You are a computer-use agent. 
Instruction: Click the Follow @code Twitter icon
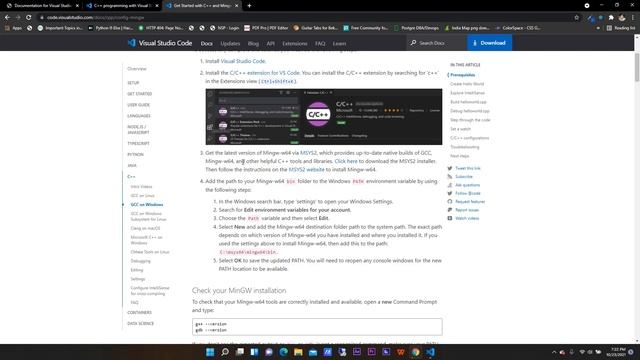pyautogui.click(x=449, y=193)
